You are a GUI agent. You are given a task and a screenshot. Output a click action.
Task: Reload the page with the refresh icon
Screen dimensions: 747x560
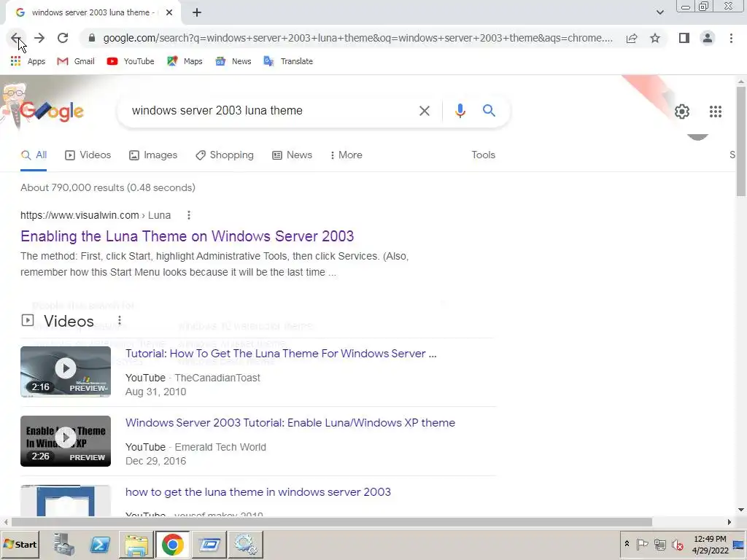pyautogui.click(x=63, y=38)
